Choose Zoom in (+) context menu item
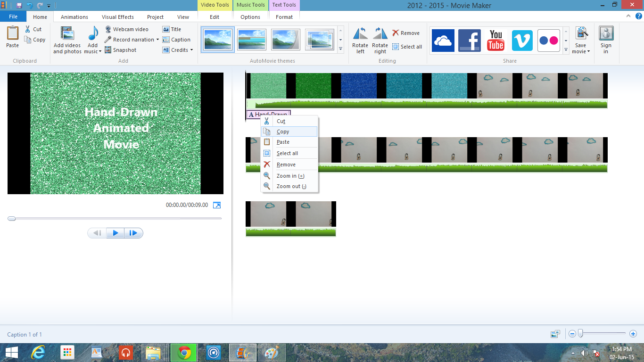 click(x=289, y=176)
